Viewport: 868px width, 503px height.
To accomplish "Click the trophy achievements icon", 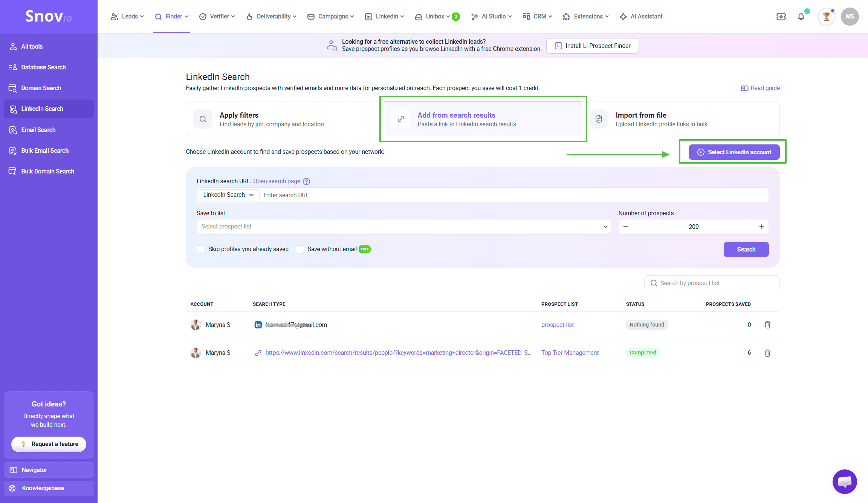I will pyautogui.click(x=826, y=17).
